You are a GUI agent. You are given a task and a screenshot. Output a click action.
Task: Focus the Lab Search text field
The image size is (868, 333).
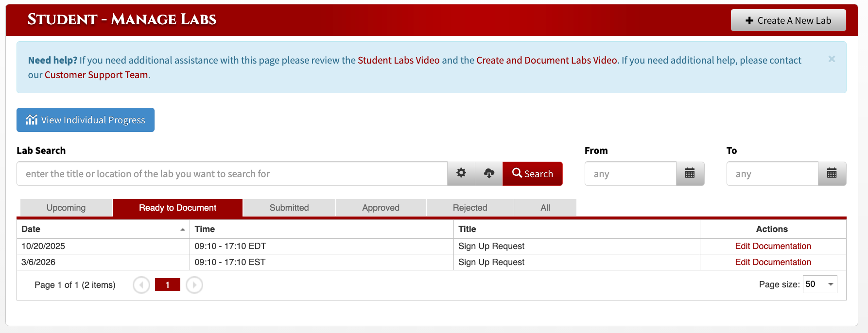point(232,174)
